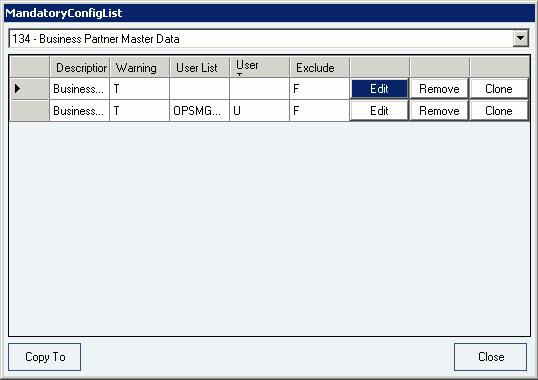Click the MandatoryConfigList title bar

pos(269,13)
